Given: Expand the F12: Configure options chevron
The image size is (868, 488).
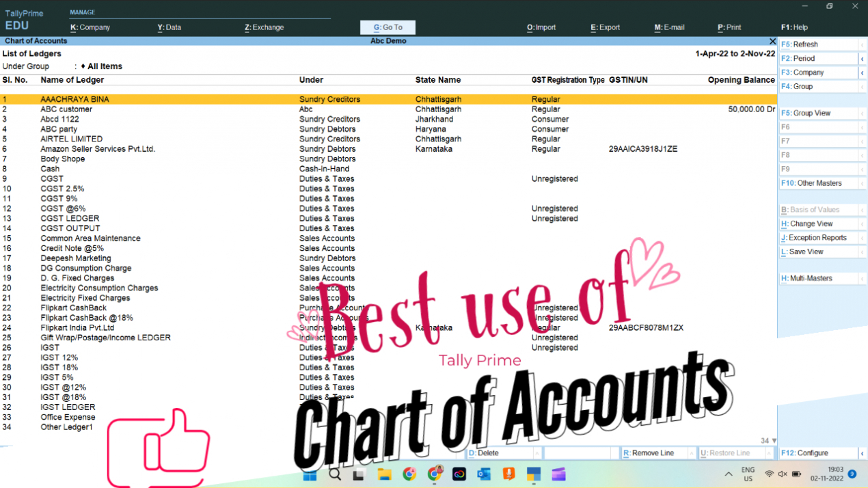Looking at the screenshot, I should [863, 452].
